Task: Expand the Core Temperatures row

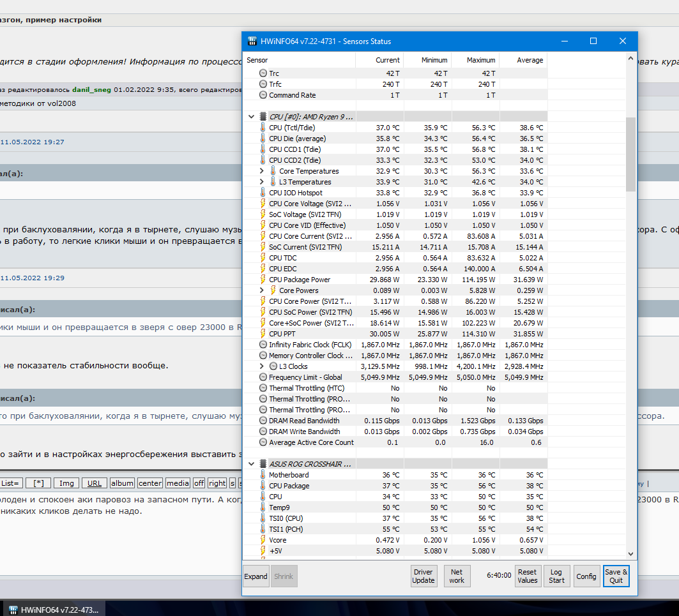Action: pyautogui.click(x=261, y=171)
